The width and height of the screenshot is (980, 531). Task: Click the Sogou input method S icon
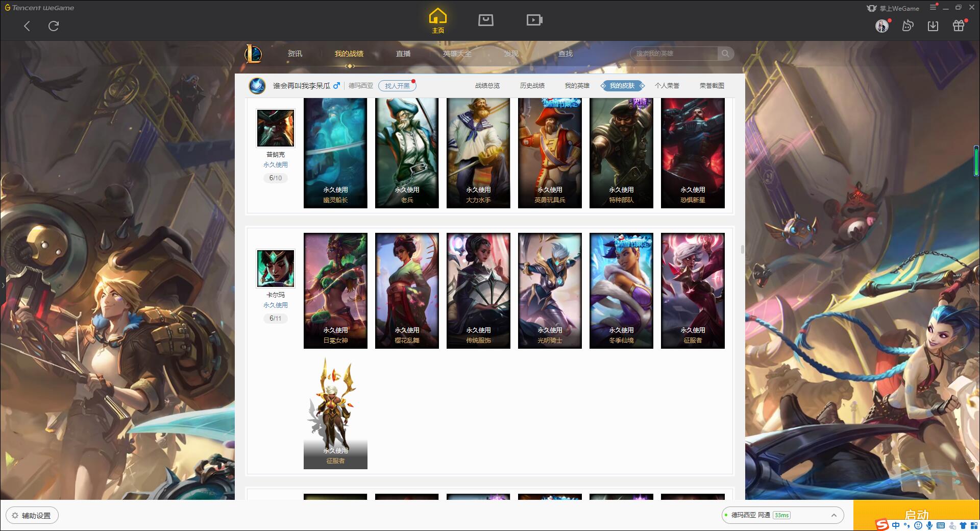tap(882, 525)
